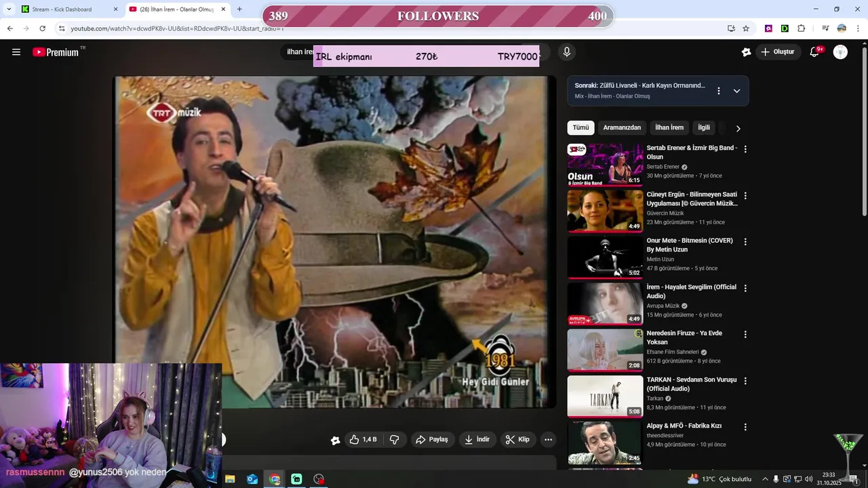This screenshot has width=868, height=488.
Task: Open Chrome tab search dropdown arrow
Action: coord(8,9)
